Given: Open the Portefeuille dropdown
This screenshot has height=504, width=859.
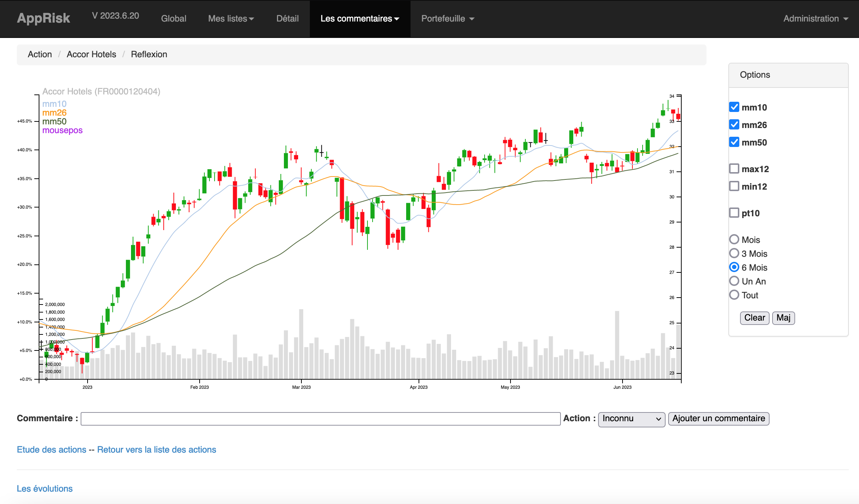Looking at the screenshot, I should click(x=447, y=19).
